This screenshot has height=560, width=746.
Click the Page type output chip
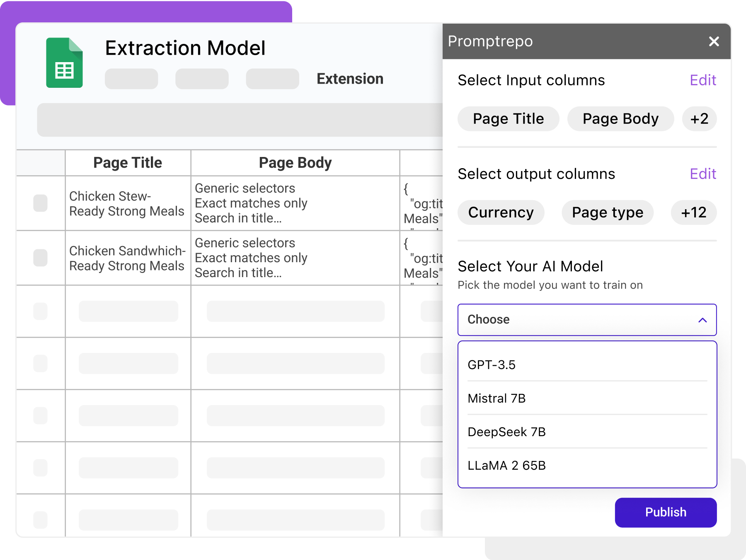(607, 212)
